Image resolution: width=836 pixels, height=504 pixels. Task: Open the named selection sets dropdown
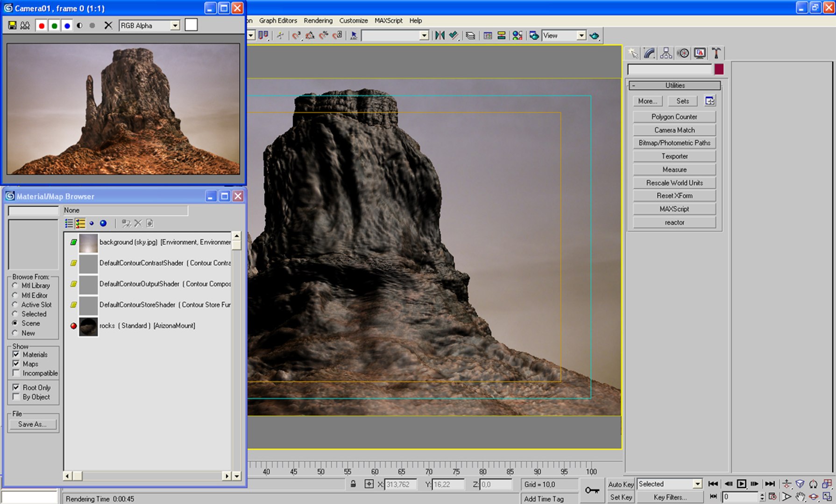(424, 35)
